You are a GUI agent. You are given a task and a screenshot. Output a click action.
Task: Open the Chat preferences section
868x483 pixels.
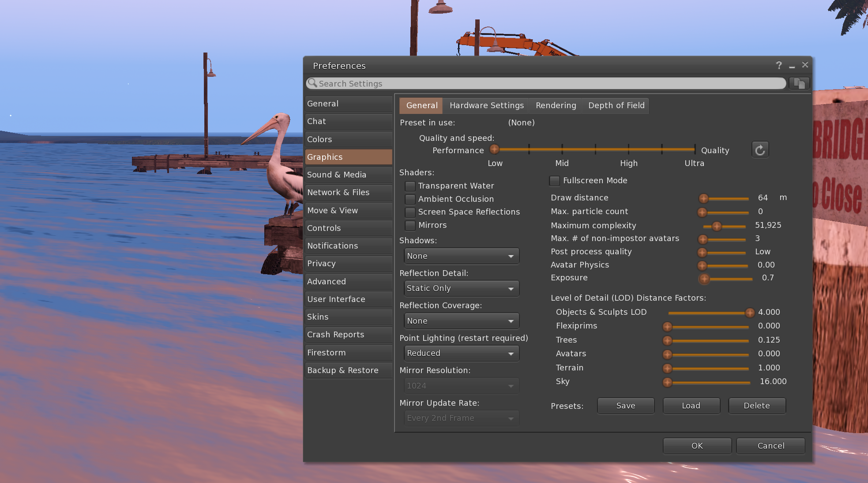pyautogui.click(x=348, y=121)
